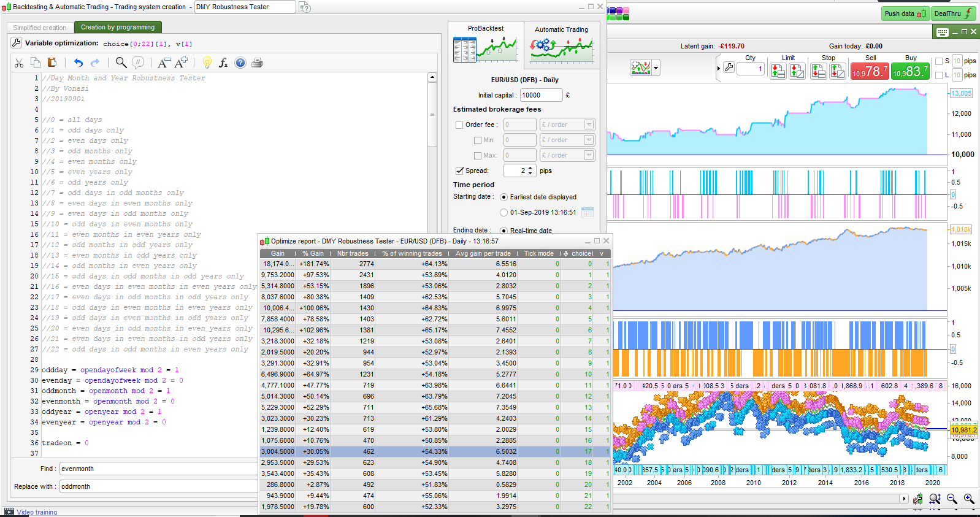The height and width of the screenshot is (517, 980).
Task: Open the Automatic Trading tab
Action: pos(561,44)
